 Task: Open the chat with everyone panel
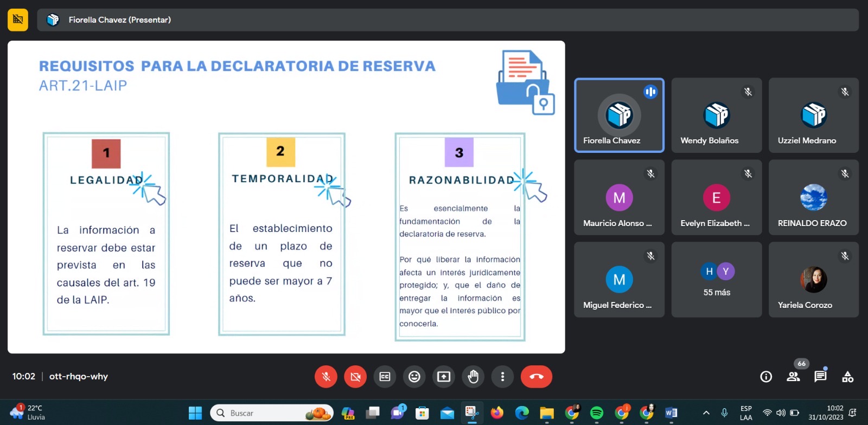[820, 377]
